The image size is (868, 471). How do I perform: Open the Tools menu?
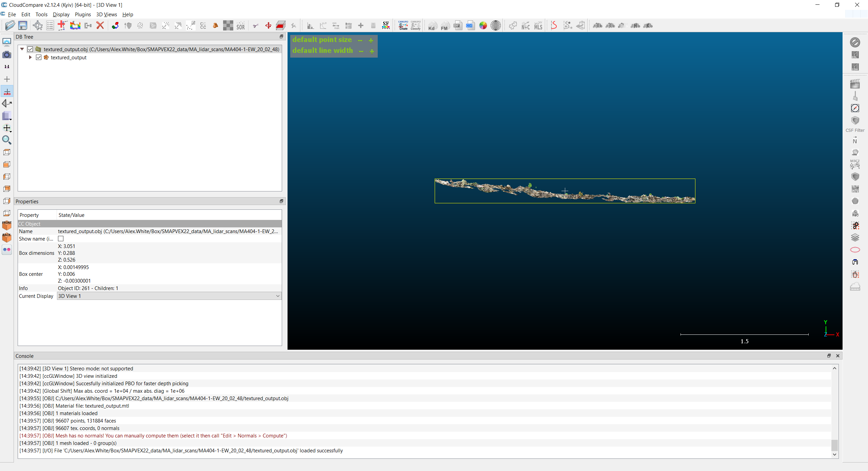click(41, 14)
